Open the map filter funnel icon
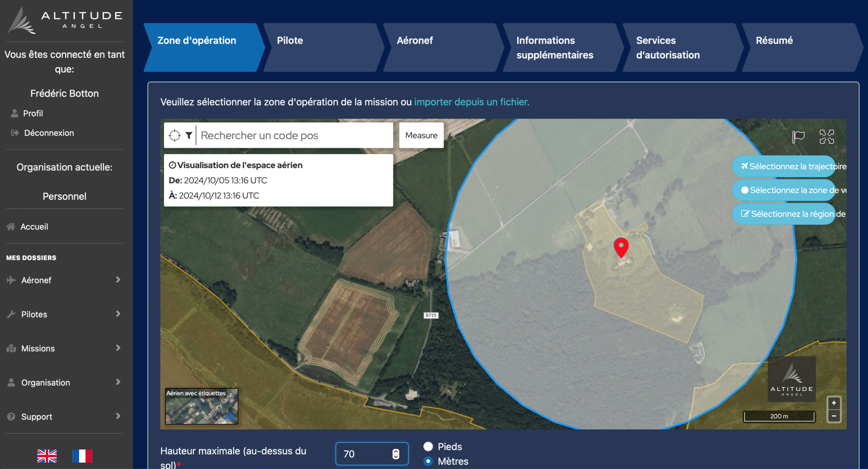The image size is (868, 469). pyautogui.click(x=189, y=136)
